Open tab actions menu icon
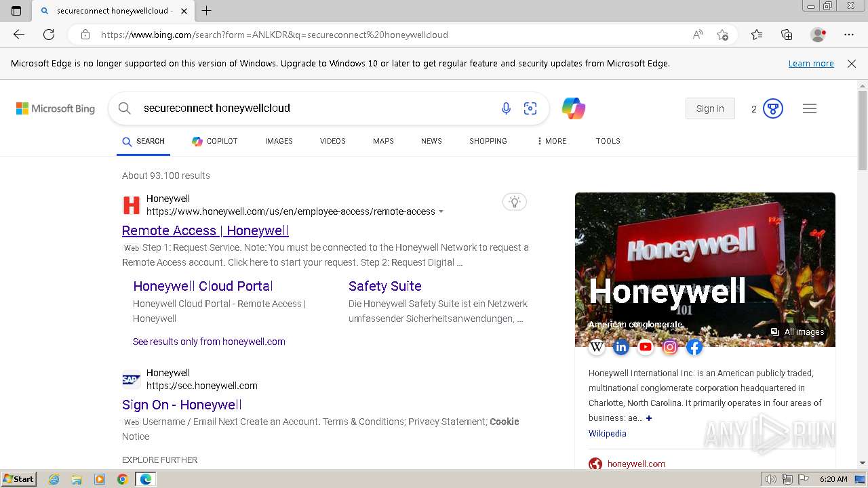 pos(16,11)
